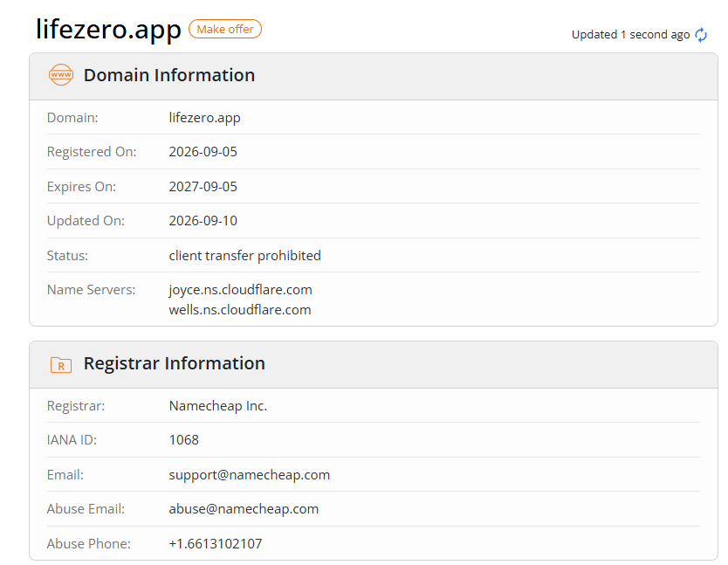Select the abuse phone +1.6613102107

pos(216,544)
